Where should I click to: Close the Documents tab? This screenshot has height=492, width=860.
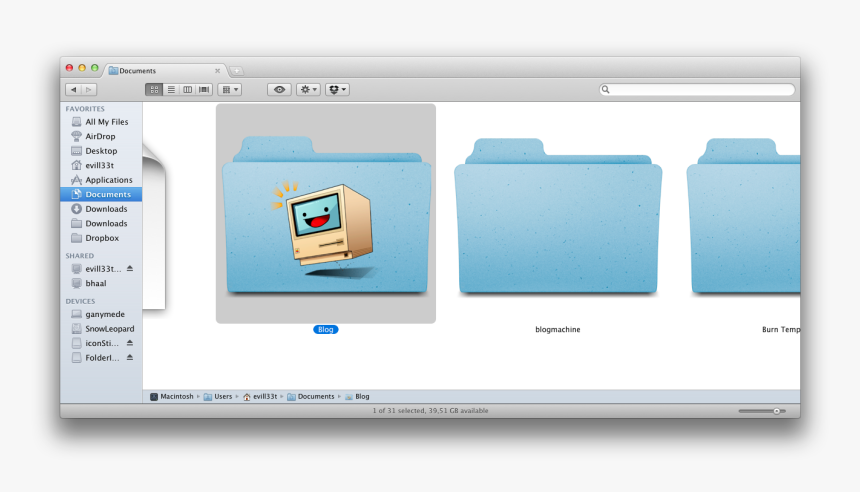click(218, 71)
